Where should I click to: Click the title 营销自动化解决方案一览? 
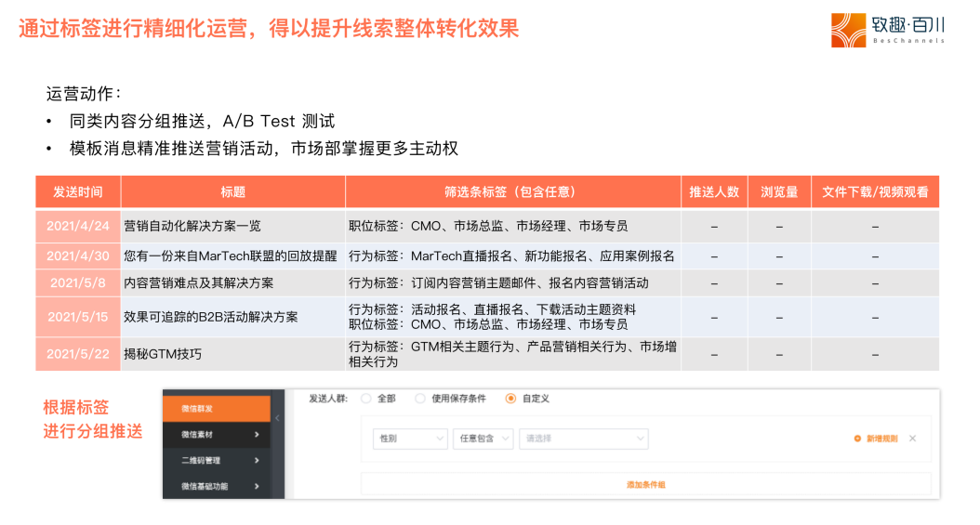[192, 226]
